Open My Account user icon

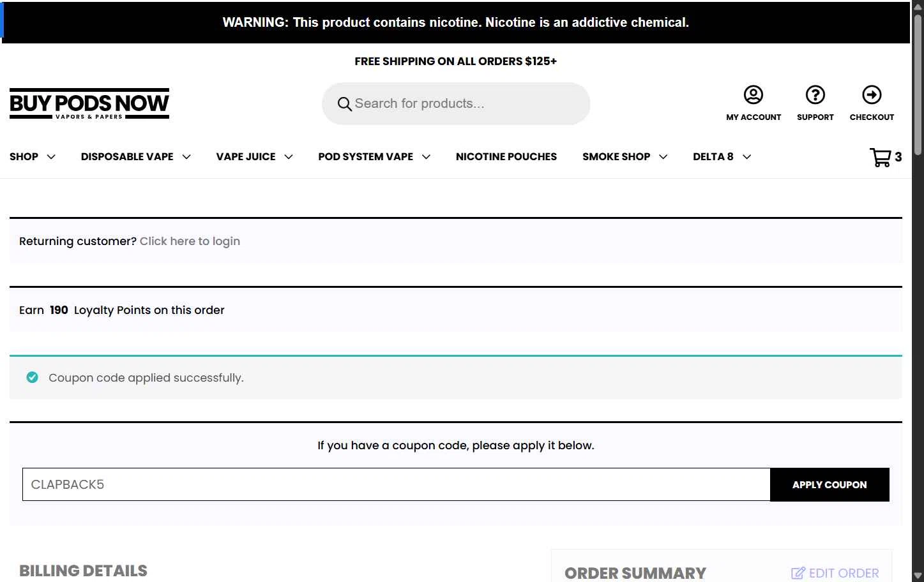[754, 95]
